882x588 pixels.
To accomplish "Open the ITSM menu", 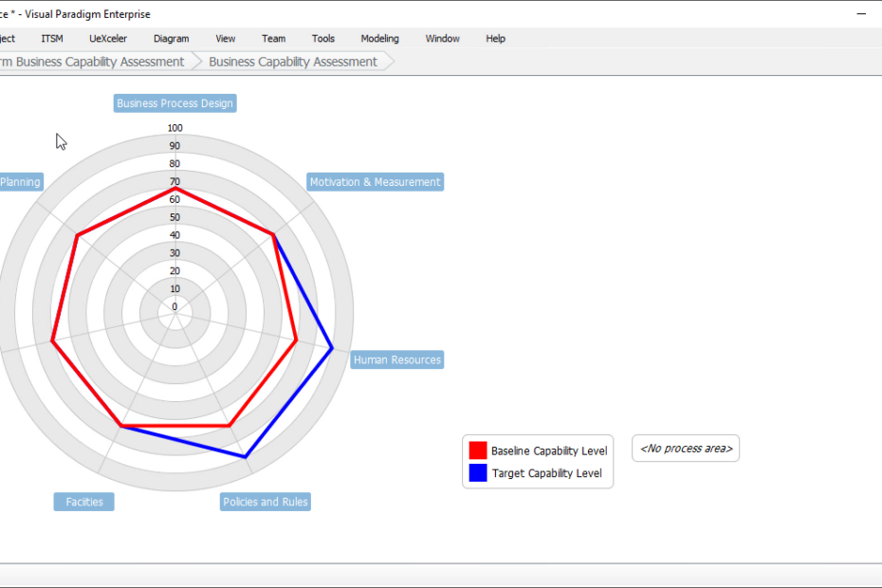I will (52, 39).
